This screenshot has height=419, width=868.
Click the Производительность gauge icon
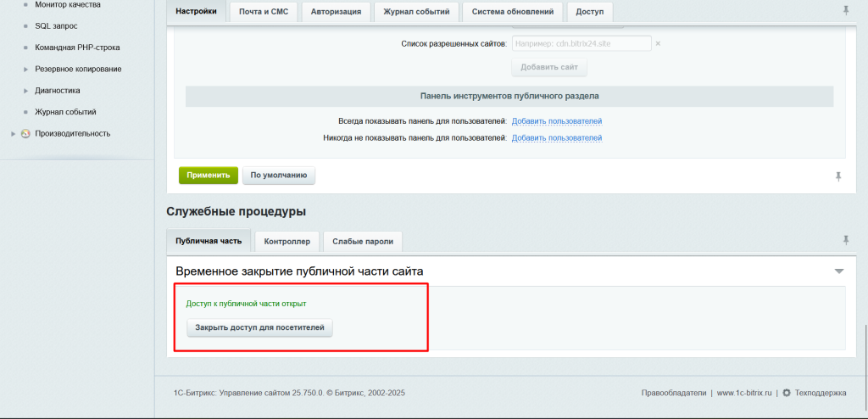[x=25, y=133]
